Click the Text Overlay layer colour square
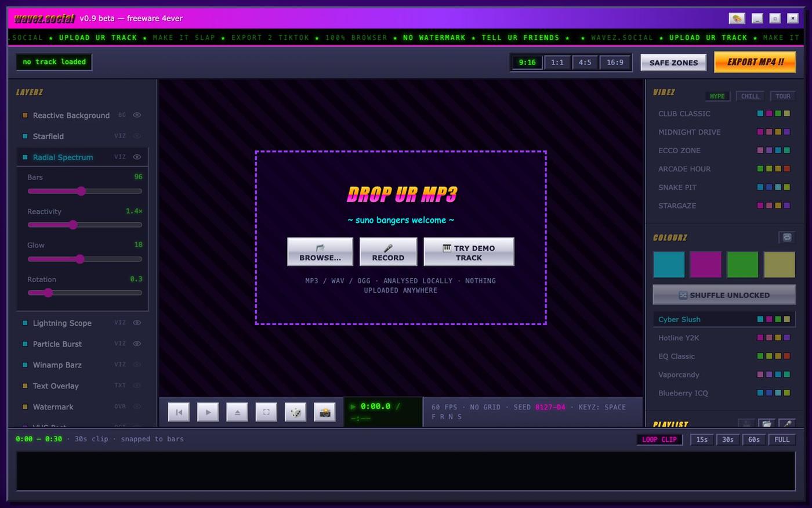The image size is (812, 508). tap(25, 385)
